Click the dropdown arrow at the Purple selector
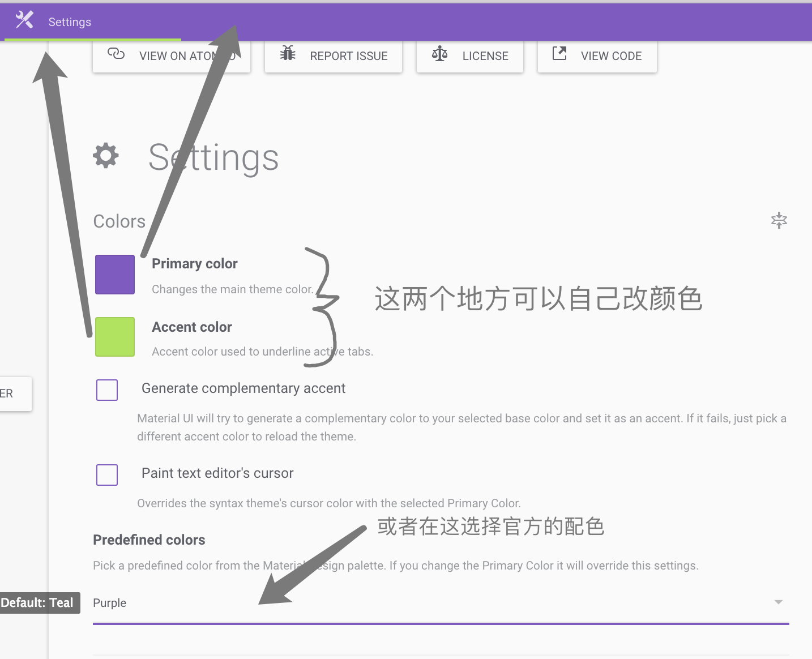This screenshot has width=812, height=659. (x=779, y=602)
